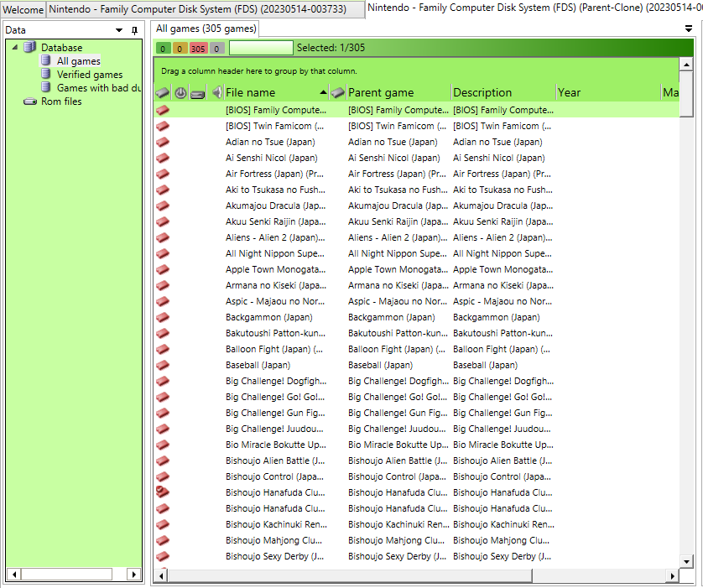Viewport: 703px width, 588px height.
Task: Click the red cartridge icon for Bio Miracle Bokutte
Action: point(162,445)
